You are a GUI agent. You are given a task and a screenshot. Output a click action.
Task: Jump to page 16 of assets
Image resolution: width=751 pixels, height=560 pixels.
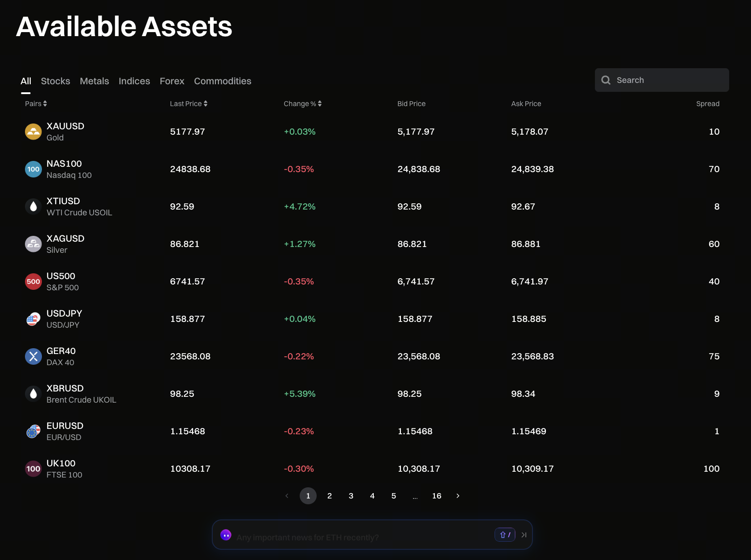[x=437, y=496]
